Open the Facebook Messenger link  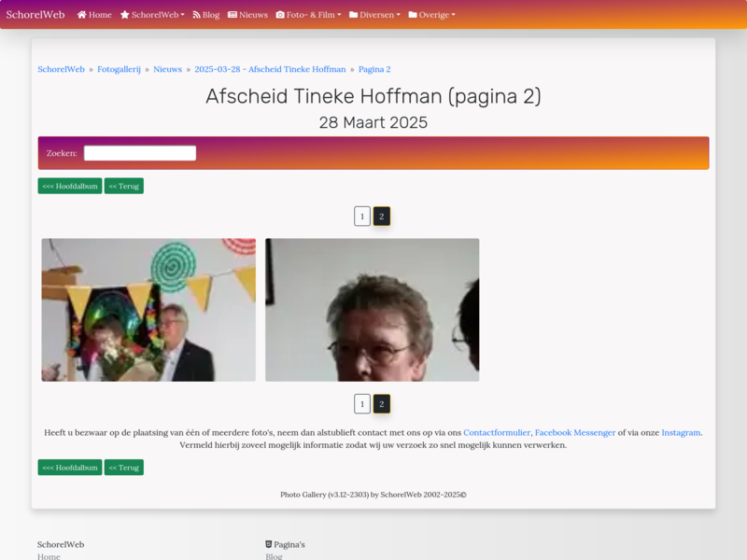(x=575, y=432)
